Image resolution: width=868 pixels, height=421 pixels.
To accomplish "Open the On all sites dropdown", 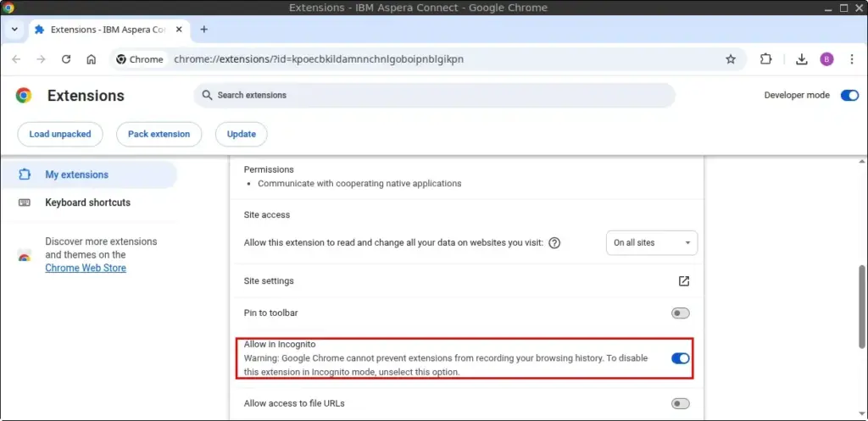I will (x=652, y=243).
